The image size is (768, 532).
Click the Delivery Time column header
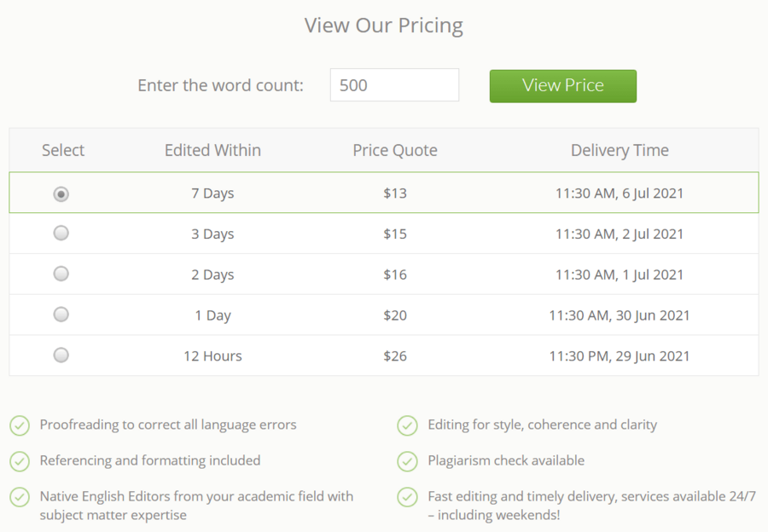pos(620,151)
